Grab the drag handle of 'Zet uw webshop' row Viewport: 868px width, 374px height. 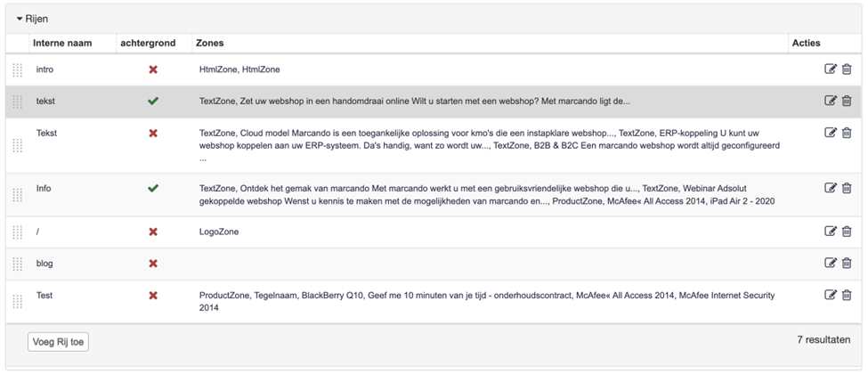point(17,102)
